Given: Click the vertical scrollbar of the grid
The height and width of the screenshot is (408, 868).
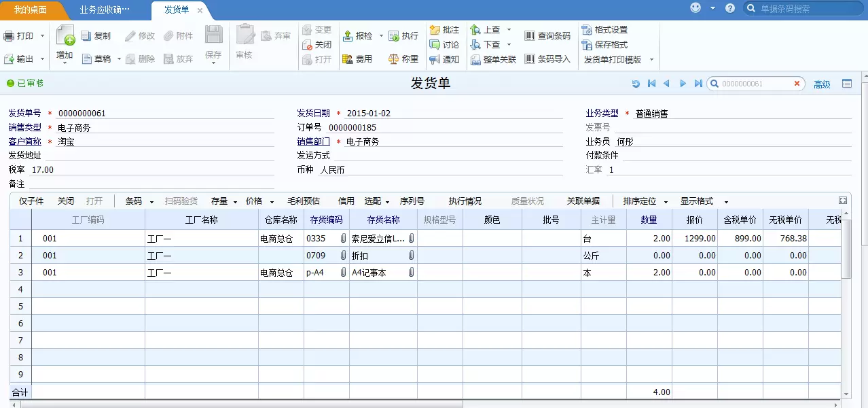Looking at the screenshot, I should coord(846,249).
